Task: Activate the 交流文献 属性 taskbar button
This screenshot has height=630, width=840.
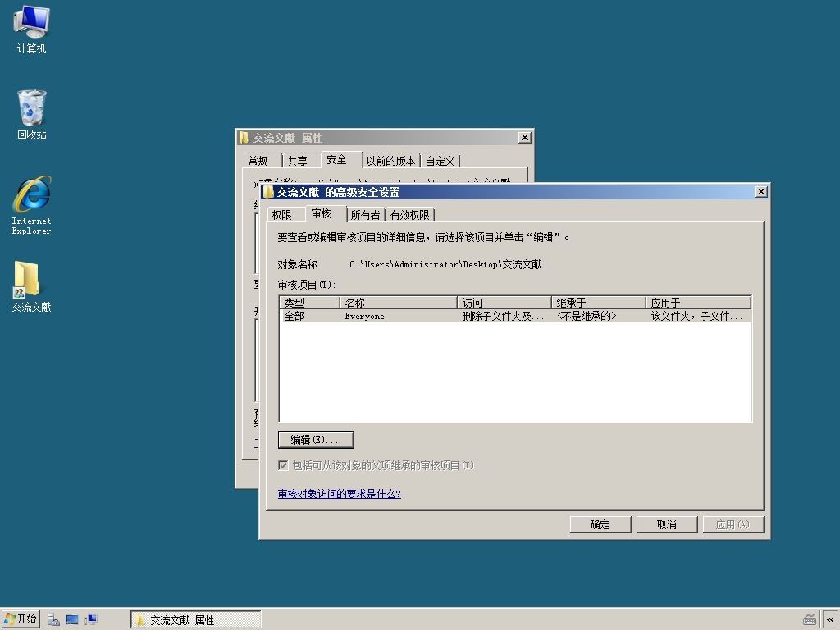Action: [x=195, y=620]
